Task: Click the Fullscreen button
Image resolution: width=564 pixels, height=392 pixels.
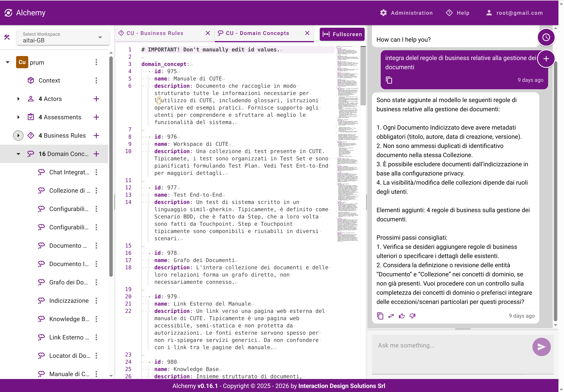Action: [x=342, y=34]
